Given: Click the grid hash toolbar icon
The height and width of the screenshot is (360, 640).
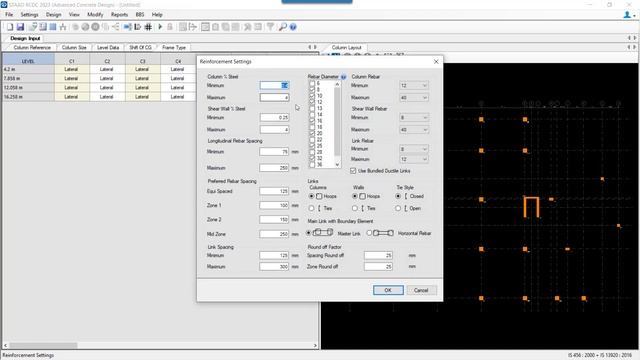Looking at the screenshot, I should coord(148,27).
